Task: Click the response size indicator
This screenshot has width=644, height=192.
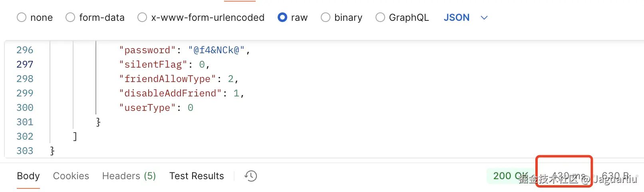Action: point(616,176)
